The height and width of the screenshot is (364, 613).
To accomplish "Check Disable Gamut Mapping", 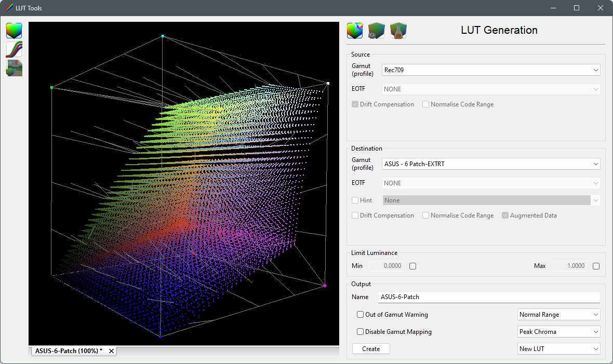I will pyautogui.click(x=360, y=331).
